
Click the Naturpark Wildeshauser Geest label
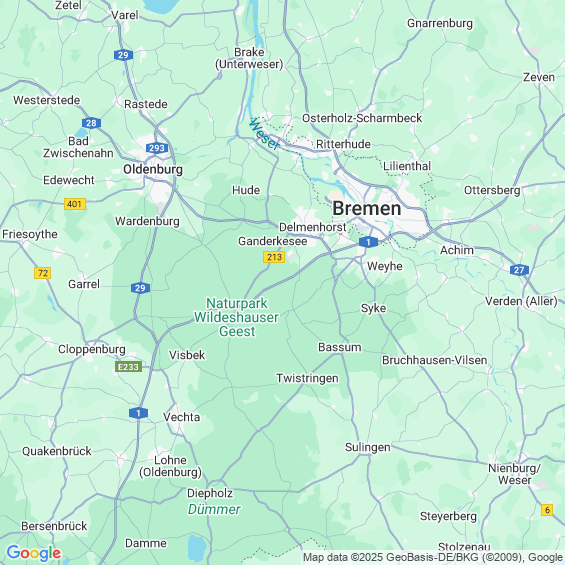pos(236,317)
